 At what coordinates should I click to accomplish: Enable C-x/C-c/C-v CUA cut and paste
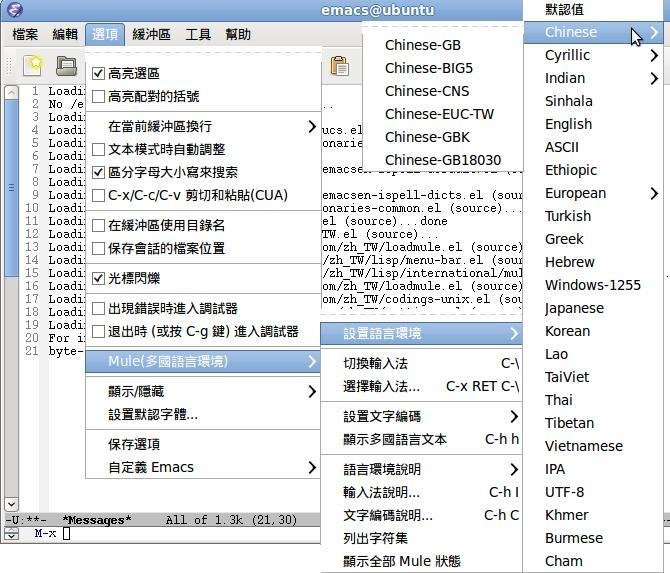pyautogui.click(x=98, y=196)
